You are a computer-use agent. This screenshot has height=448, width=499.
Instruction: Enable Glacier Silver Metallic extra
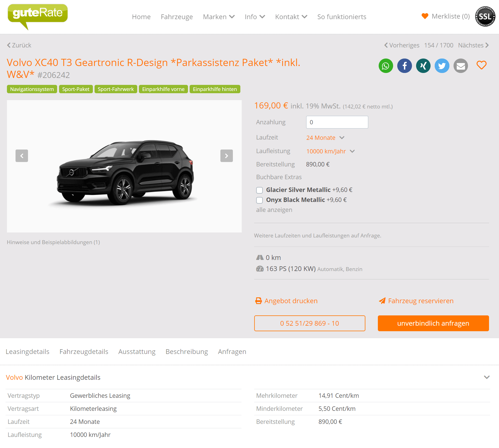pyautogui.click(x=259, y=190)
